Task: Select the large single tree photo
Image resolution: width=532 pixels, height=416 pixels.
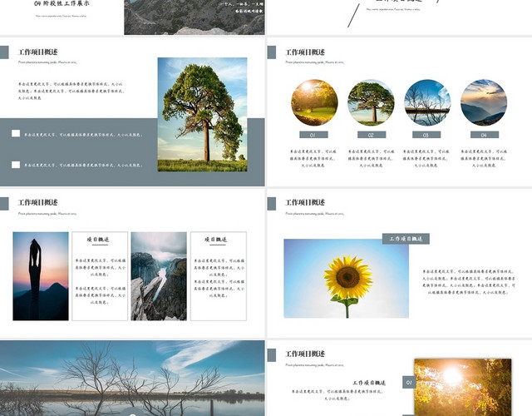Action: click(x=202, y=115)
